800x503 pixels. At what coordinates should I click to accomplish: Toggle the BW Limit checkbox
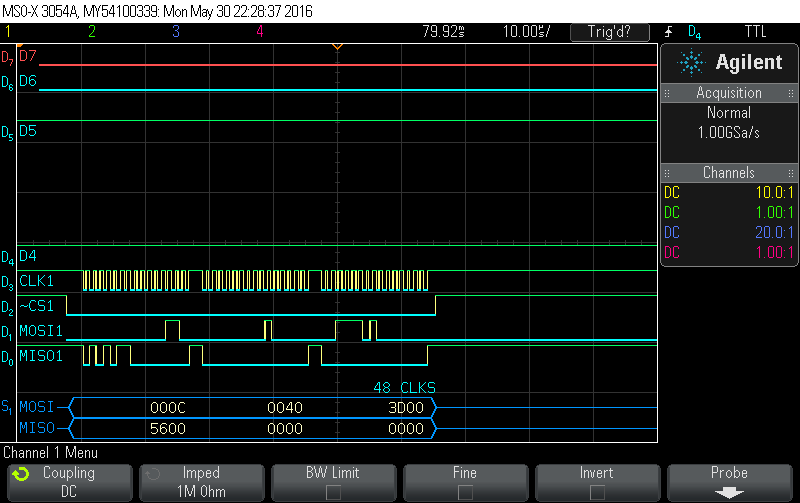click(x=333, y=492)
